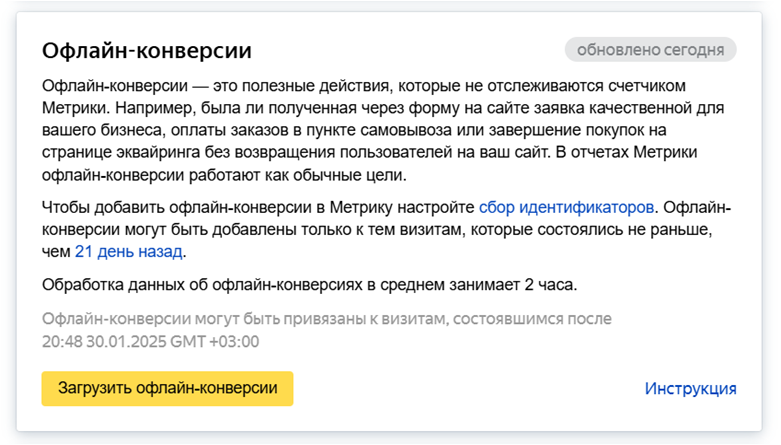
Task: Click the line офлайн-конверсии работают как обычные цели
Action: click(x=224, y=175)
